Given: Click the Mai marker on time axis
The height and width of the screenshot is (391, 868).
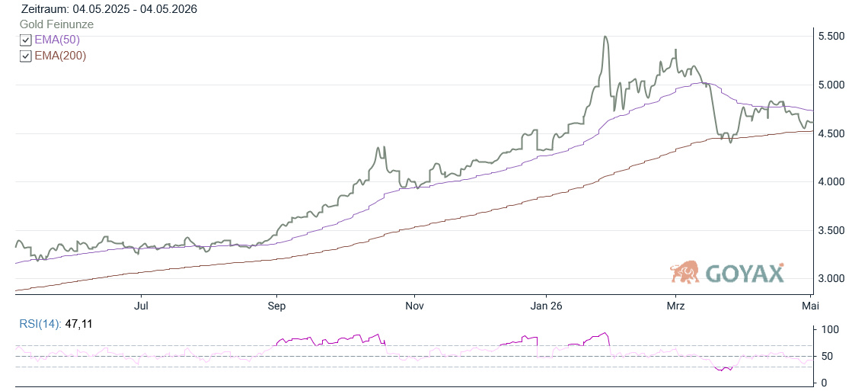Looking at the screenshot, I should 811,306.
